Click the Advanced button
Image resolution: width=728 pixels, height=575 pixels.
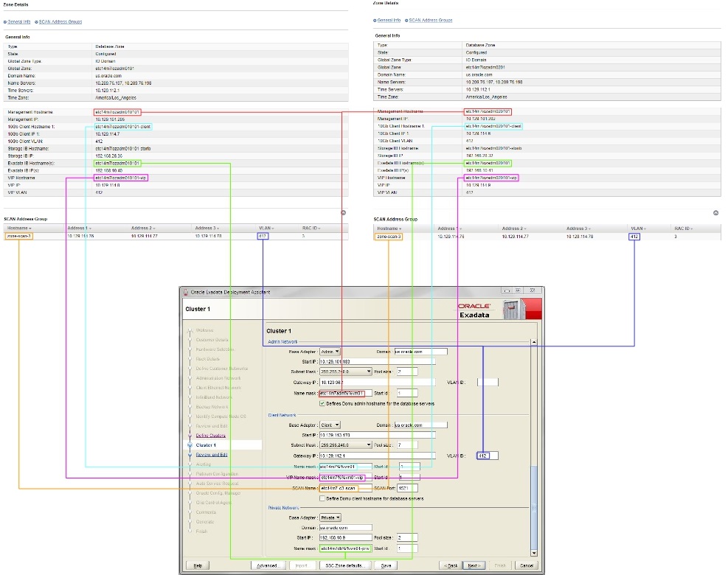[x=268, y=565]
